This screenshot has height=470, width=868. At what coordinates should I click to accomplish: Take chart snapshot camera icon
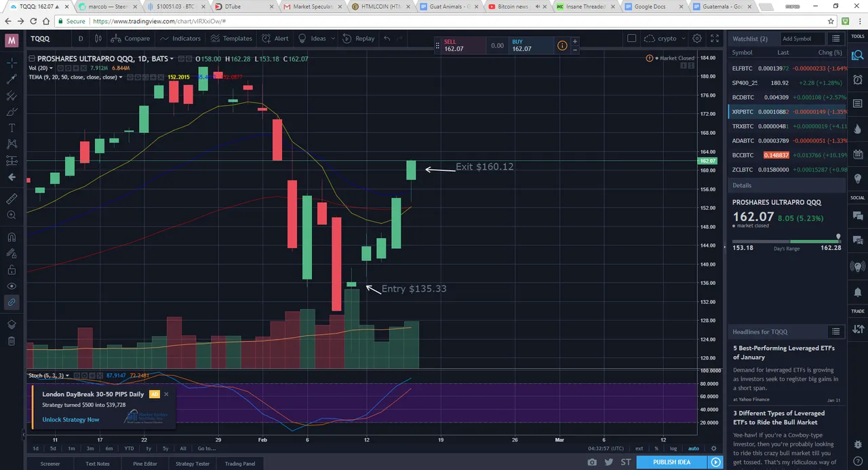(593, 462)
